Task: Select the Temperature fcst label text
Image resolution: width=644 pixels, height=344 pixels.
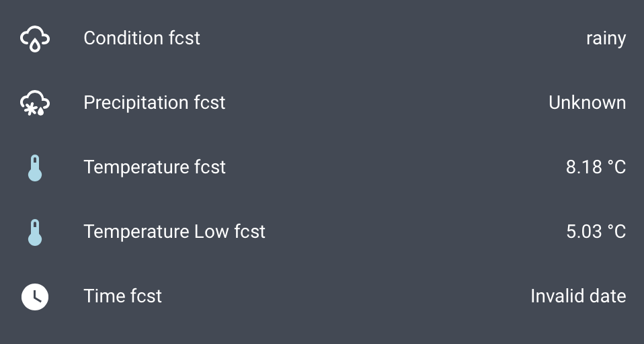Action: point(154,167)
